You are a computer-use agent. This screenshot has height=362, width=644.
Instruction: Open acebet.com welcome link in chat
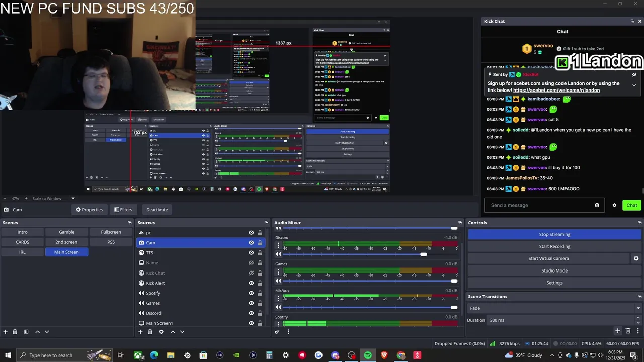point(556,90)
